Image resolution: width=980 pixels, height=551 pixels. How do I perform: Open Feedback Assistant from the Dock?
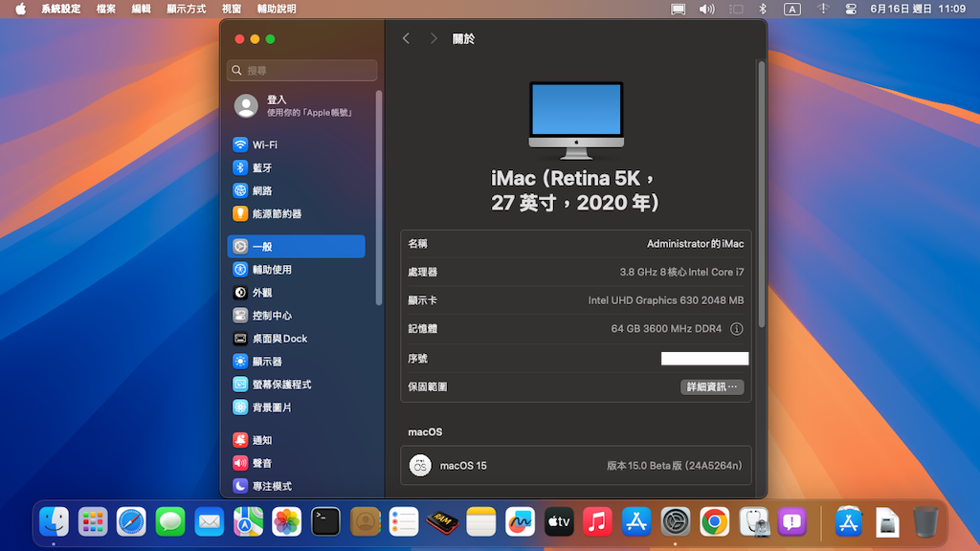click(x=791, y=521)
